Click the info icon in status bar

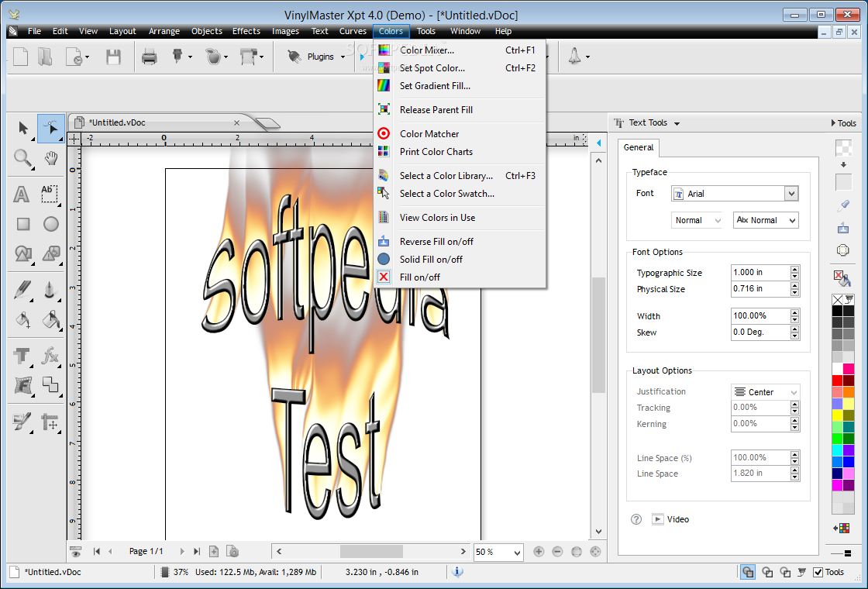click(457, 572)
